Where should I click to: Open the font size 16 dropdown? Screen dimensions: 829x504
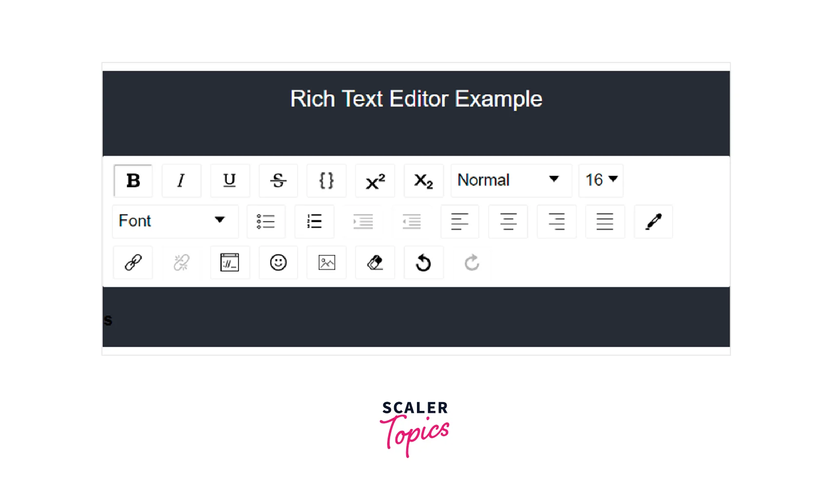pos(601,181)
